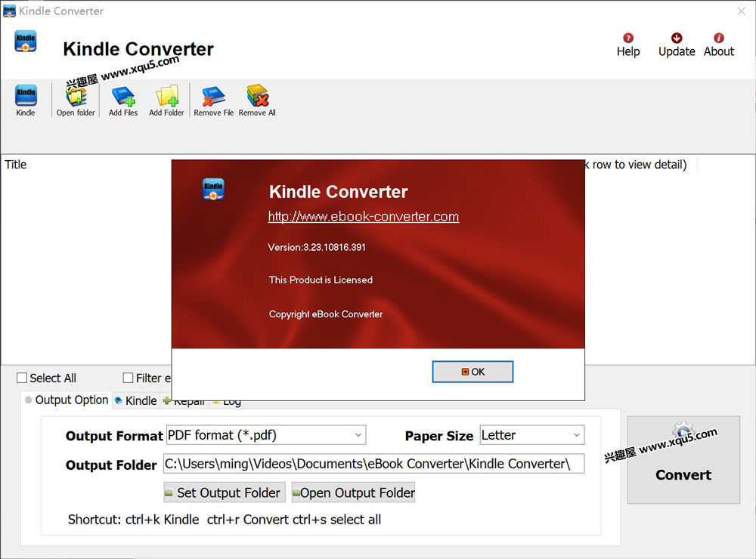Viewport: 756px width, 559px height.
Task: Click the Remove All icon
Action: [x=257, y=100]
